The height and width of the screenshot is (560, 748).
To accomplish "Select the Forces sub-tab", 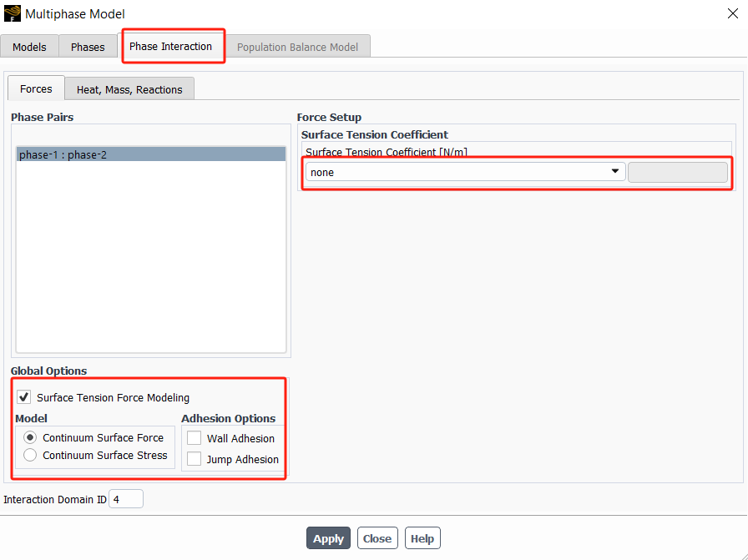I will 36,88.
